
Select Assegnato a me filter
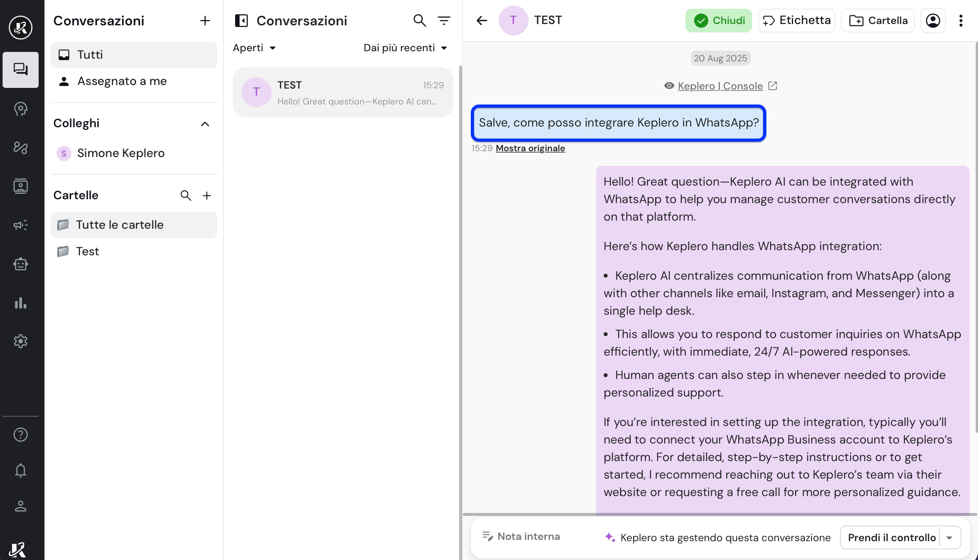click(134, 81)
